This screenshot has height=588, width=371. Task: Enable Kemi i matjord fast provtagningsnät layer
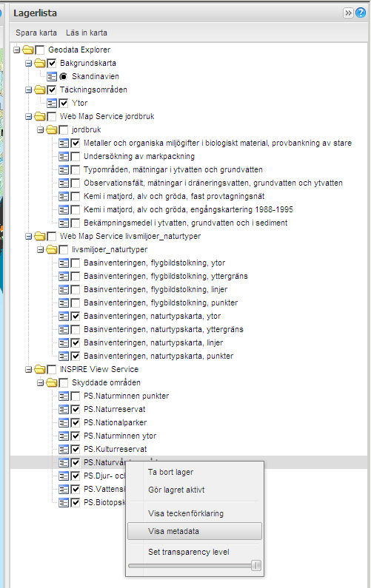[76, 196]
